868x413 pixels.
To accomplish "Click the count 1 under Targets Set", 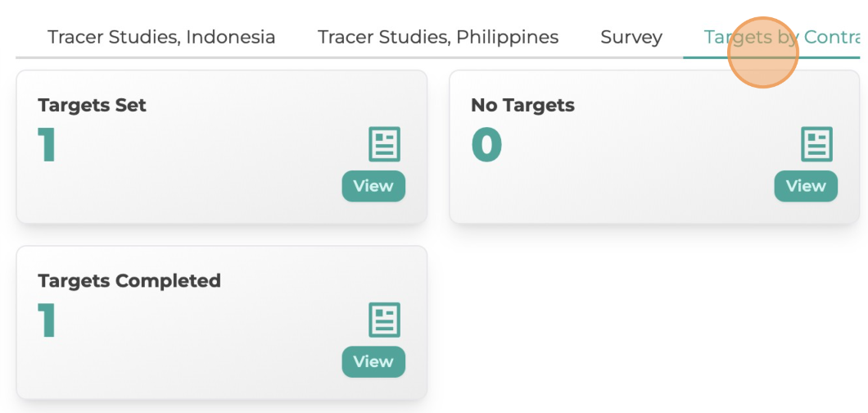I will (47, 144).
